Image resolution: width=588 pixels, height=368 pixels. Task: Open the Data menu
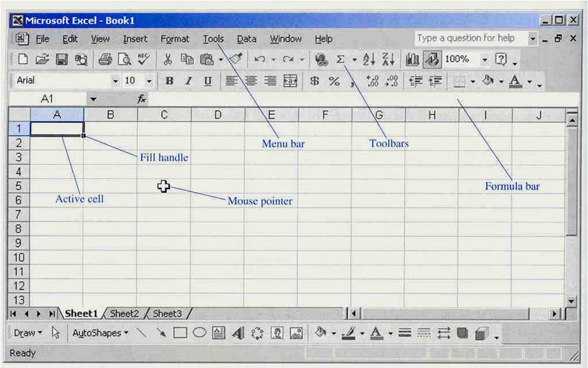247,39
